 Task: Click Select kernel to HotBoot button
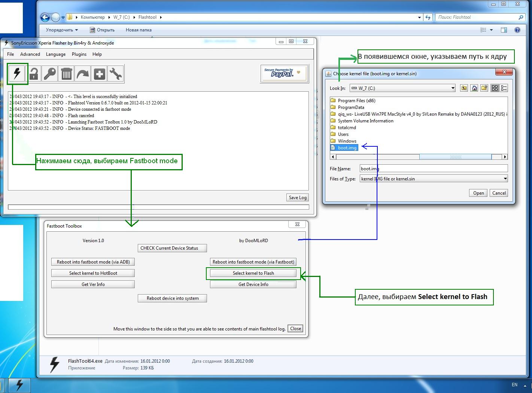click(93, 273)
